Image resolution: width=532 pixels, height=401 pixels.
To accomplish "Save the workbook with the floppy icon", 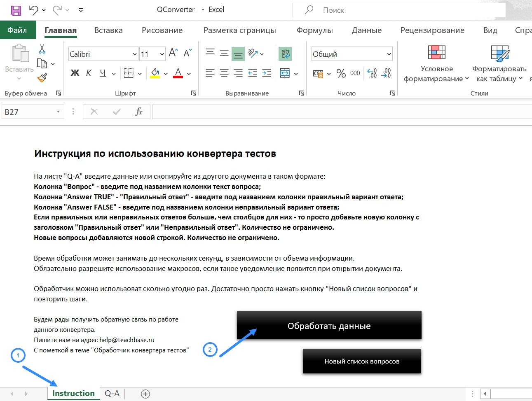I will tap(16, 10).
